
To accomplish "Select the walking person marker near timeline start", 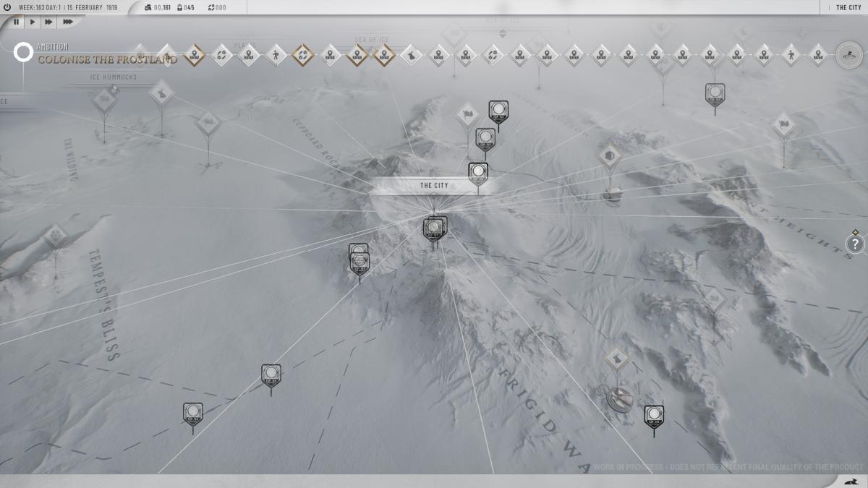I will click(x=276, y=55).
